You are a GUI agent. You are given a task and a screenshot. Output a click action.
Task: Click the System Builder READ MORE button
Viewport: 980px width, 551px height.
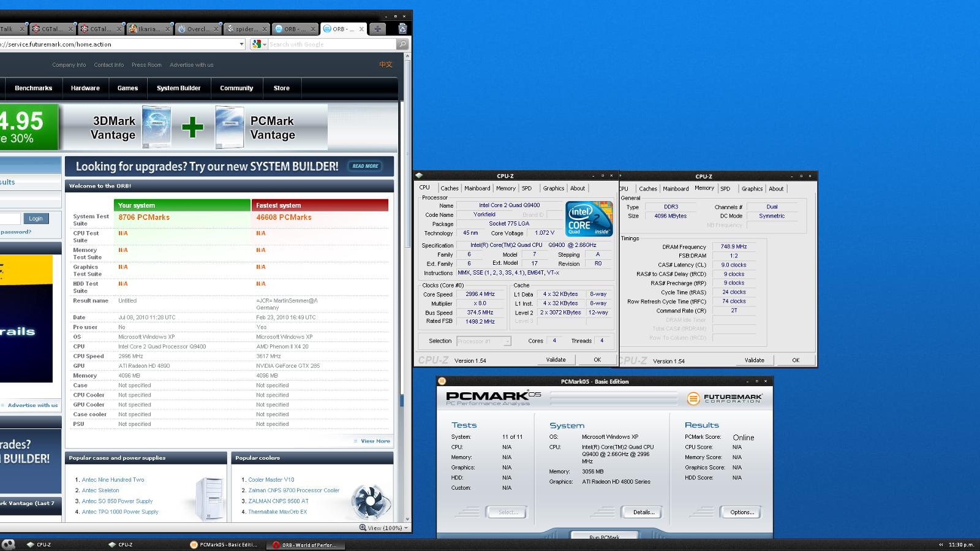tap(365, 166)
